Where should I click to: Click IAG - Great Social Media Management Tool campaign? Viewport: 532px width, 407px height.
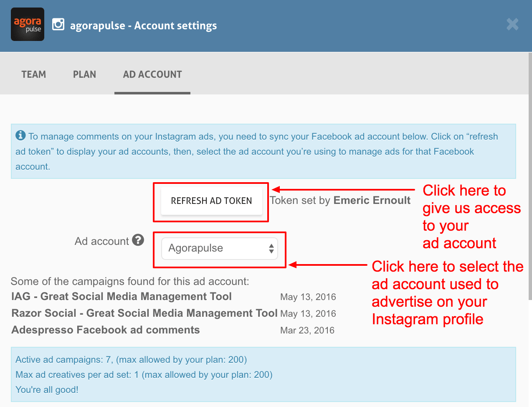pos(122,297)
